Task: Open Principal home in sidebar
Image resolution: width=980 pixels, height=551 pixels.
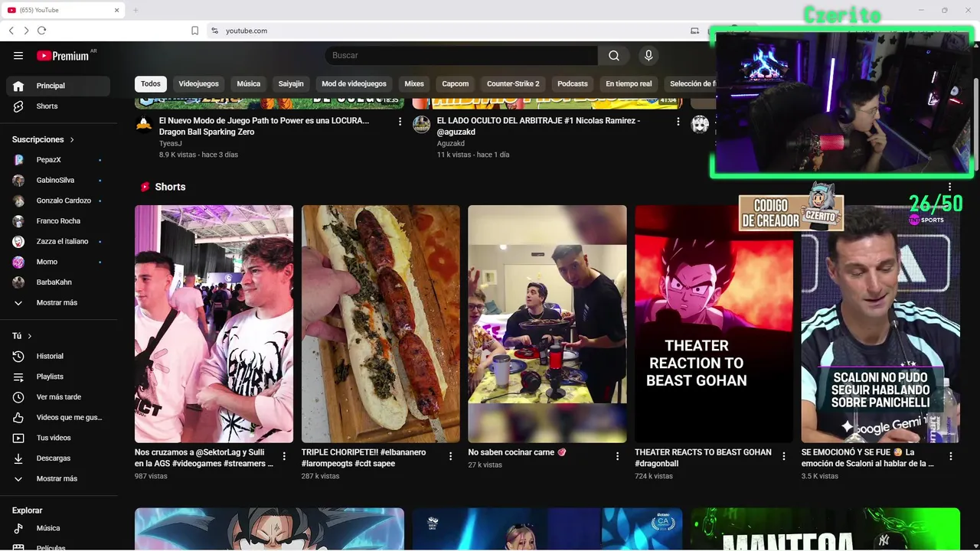Action: click(58, 86)
